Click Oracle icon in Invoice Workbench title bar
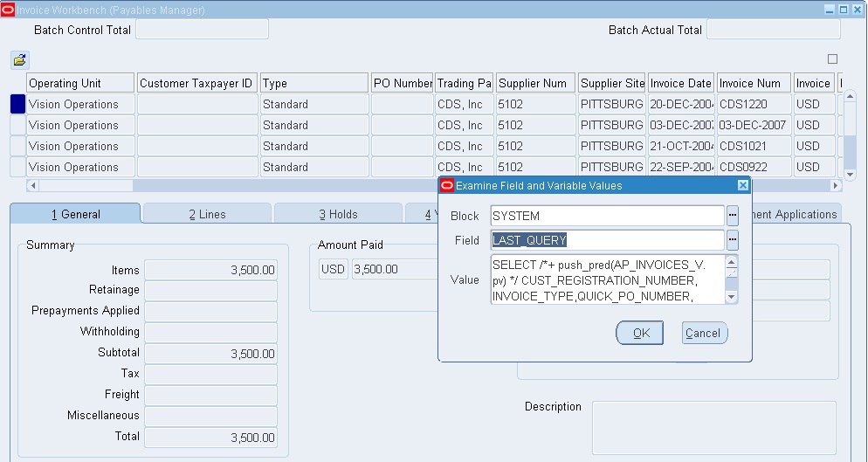 8,10
